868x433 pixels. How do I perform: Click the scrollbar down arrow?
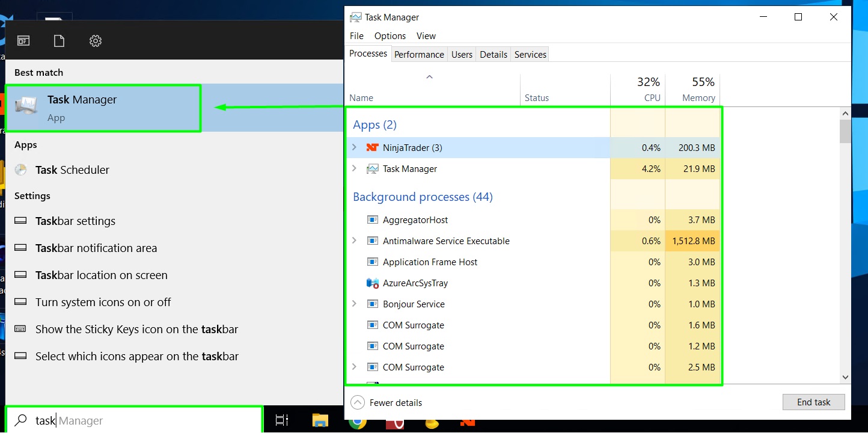845,377
